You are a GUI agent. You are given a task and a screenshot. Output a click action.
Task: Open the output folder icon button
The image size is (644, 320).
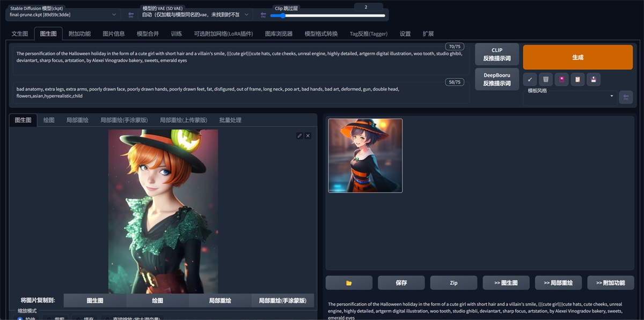[349, 282]
